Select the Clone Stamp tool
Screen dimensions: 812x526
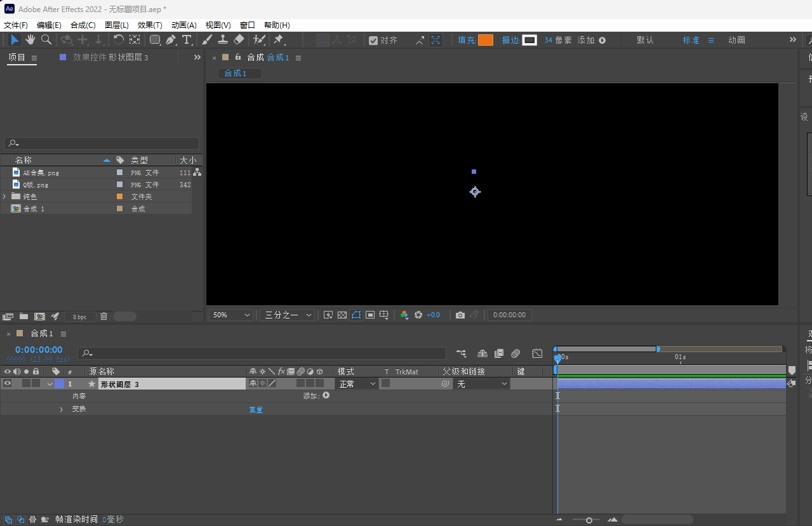(x=223, y=40)
